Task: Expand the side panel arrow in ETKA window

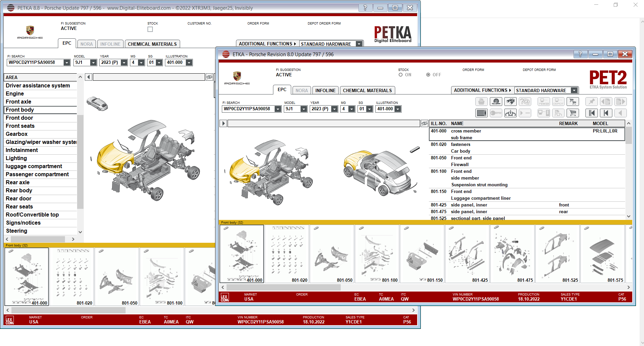Action: click(x=223, y=123)
